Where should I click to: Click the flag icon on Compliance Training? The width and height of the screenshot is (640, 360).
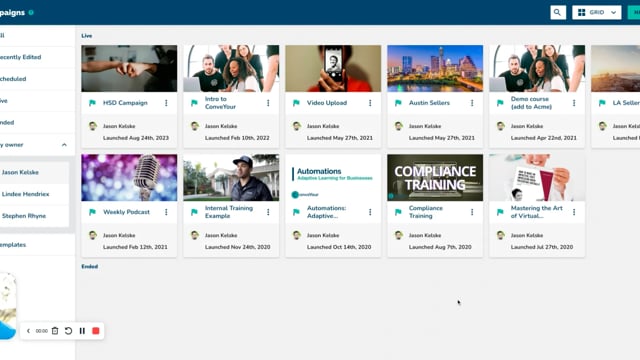[x=398, y=212]
